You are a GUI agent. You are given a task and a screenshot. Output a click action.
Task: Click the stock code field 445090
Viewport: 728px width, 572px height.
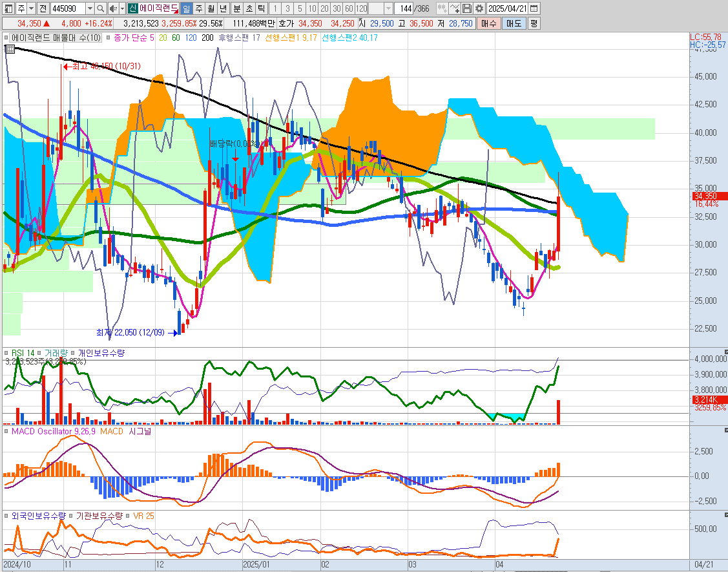(67, 8)
